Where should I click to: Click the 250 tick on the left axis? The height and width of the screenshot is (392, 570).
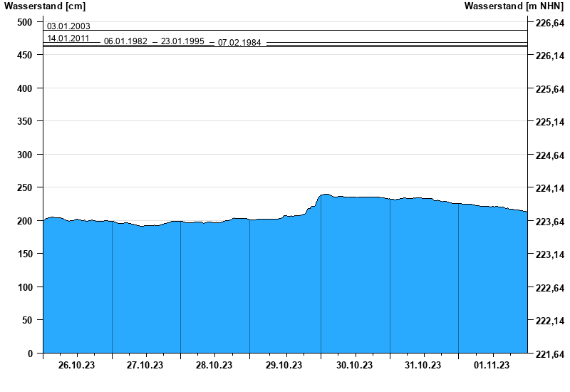point(24,187)
